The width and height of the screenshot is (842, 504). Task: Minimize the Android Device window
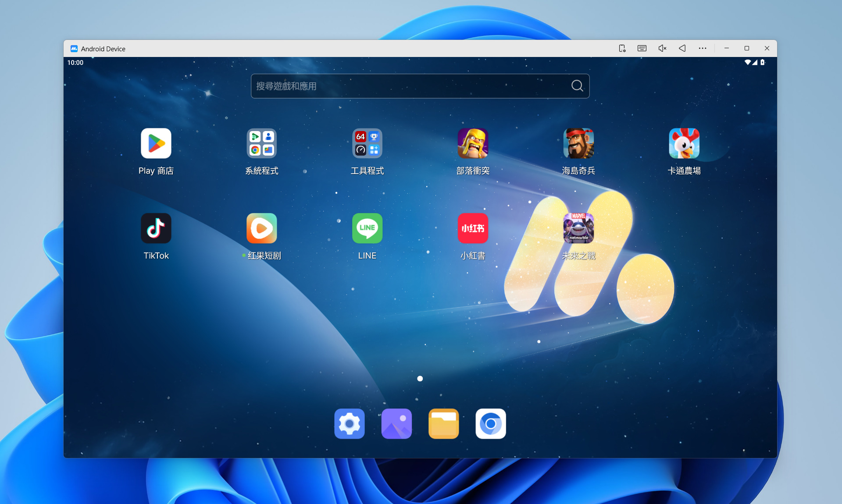[727, 48]
